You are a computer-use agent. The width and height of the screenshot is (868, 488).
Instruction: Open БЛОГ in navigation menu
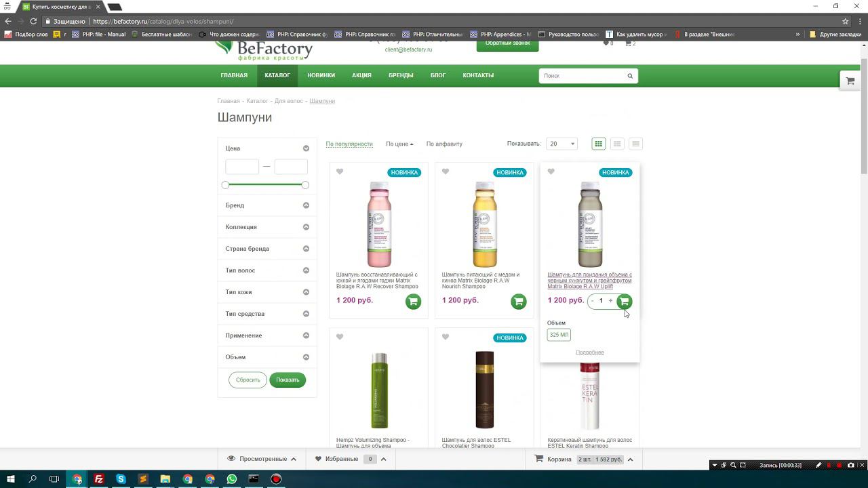[x=438, y=75]
